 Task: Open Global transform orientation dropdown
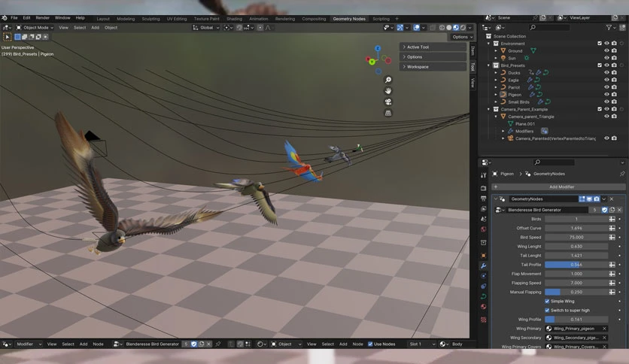pyautogui.click(x=206, y=28)
